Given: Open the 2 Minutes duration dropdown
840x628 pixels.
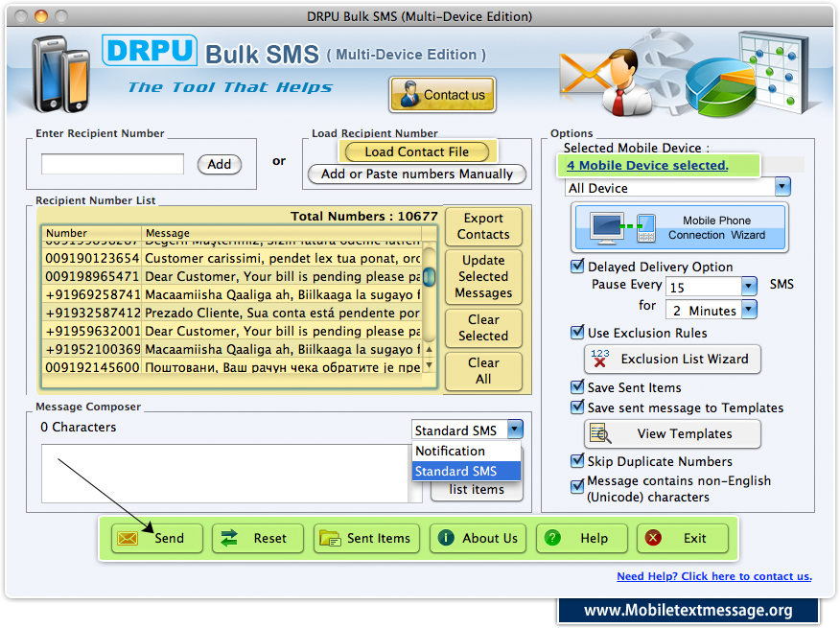Looking at the screenshot, I should tap(749, 309).
